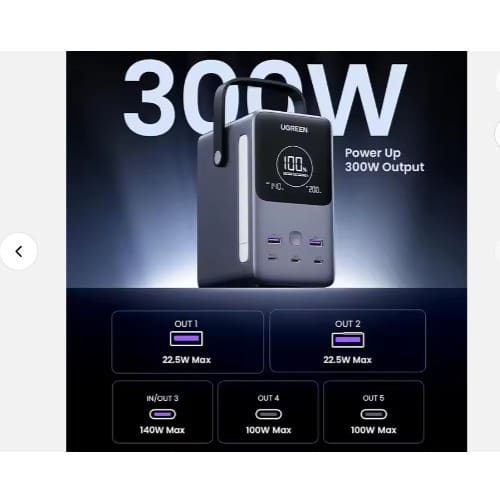Select the OUT 4 USB-C port icon
Screen dimensions: 500x500
tap(268, 414)
